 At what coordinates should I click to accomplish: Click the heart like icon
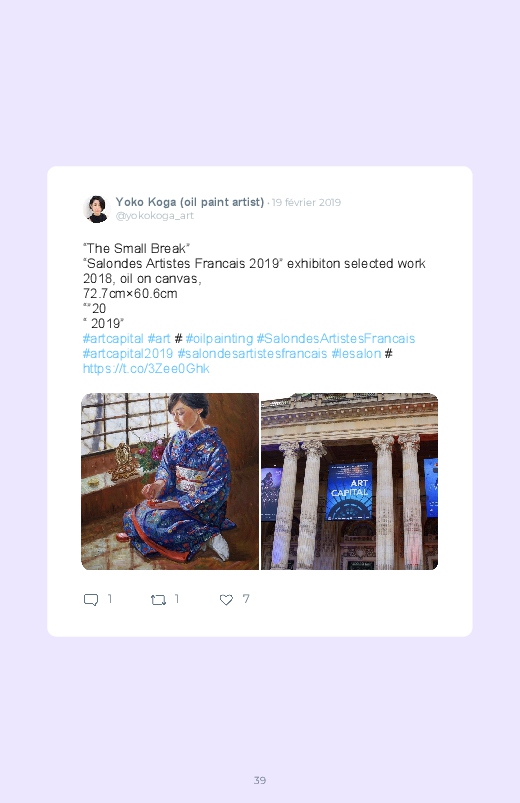(x=226, y=600)
